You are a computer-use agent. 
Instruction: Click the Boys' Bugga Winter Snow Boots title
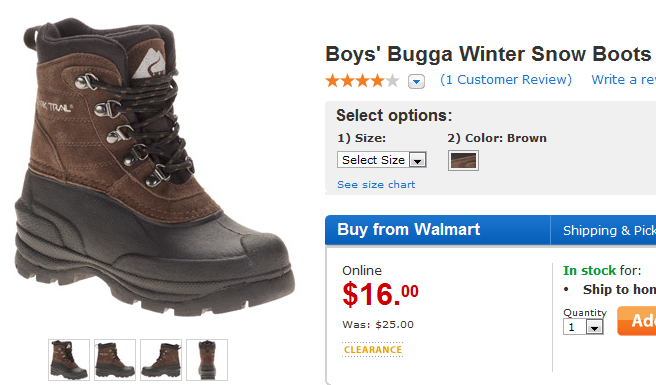tap(488, 54)
